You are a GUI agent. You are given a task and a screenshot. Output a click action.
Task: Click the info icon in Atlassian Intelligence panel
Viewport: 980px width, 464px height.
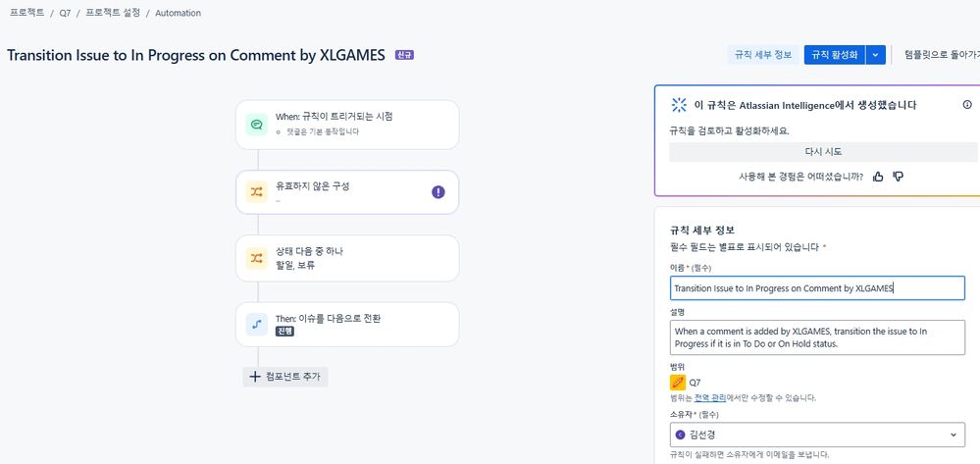point(967,104)
